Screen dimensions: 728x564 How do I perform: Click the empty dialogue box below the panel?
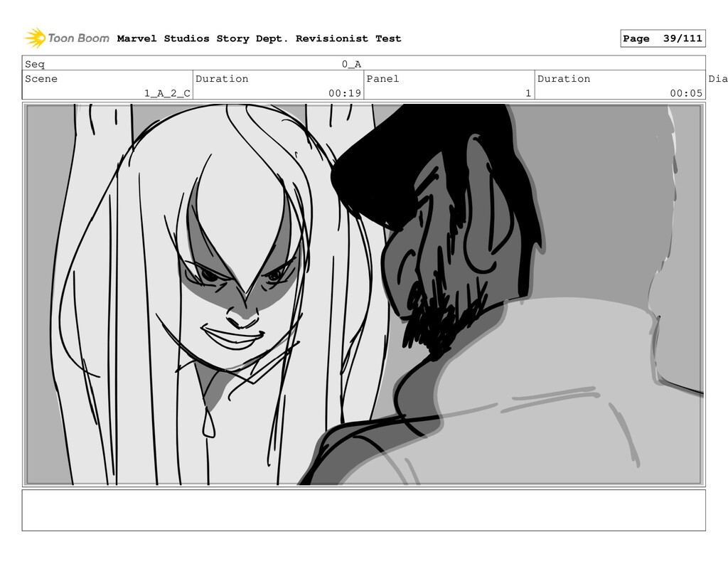click(x=363, y=510)
